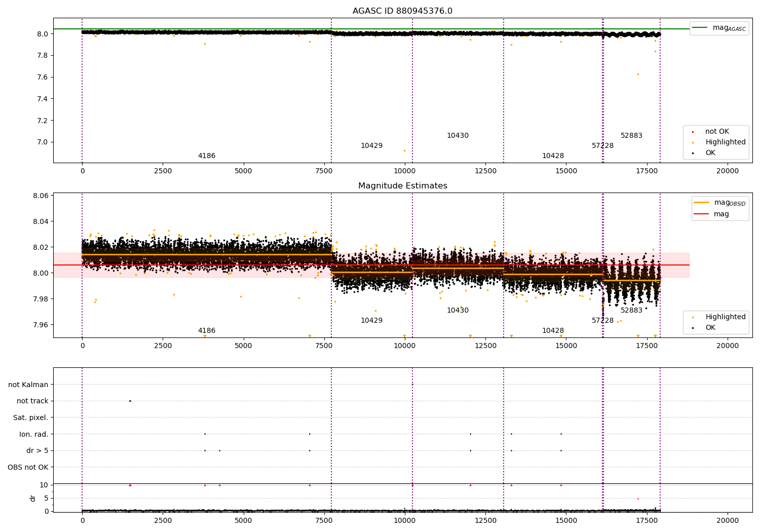Image resolution: width=760 pixels, height=532 pixels.
Task: Click the '5' tick on the dr axis
Action: point(46,499)
